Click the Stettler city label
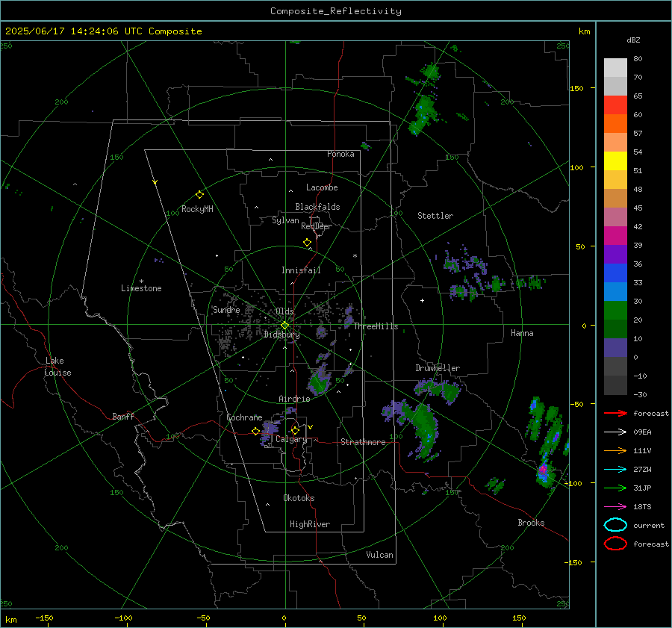 click(435, 216)
